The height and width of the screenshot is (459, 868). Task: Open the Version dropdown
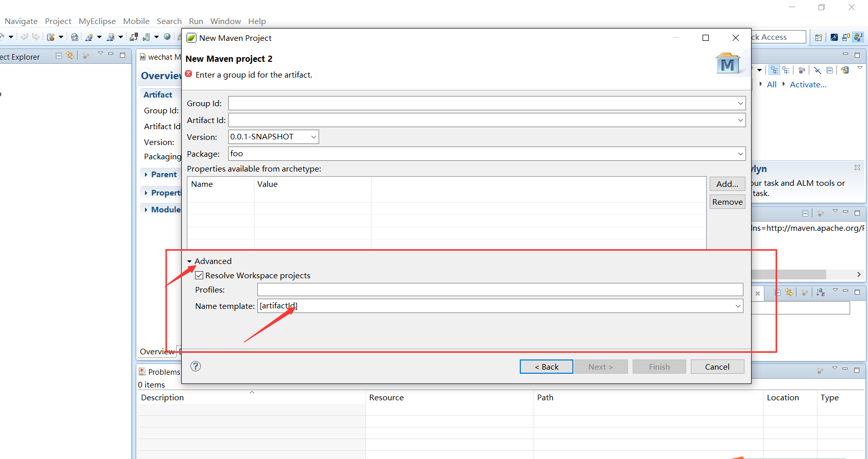pyautogui.click(x=314, y=137)
